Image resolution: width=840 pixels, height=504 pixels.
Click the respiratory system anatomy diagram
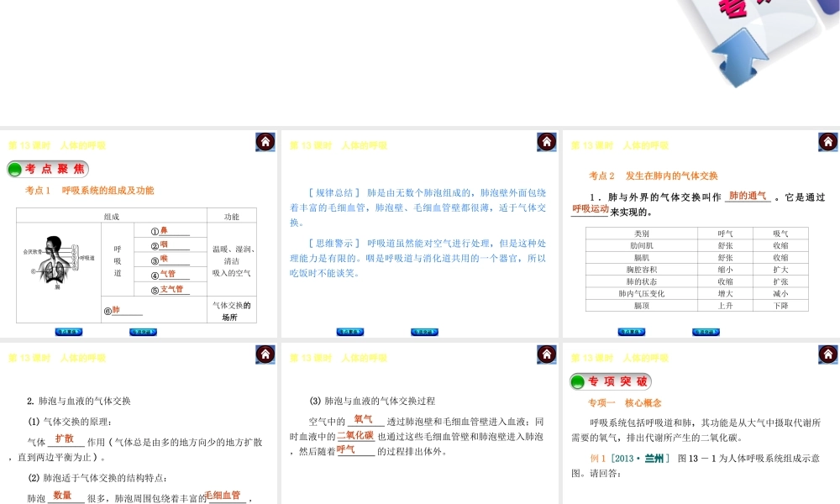pyautogui.click(x=58, y=261)
